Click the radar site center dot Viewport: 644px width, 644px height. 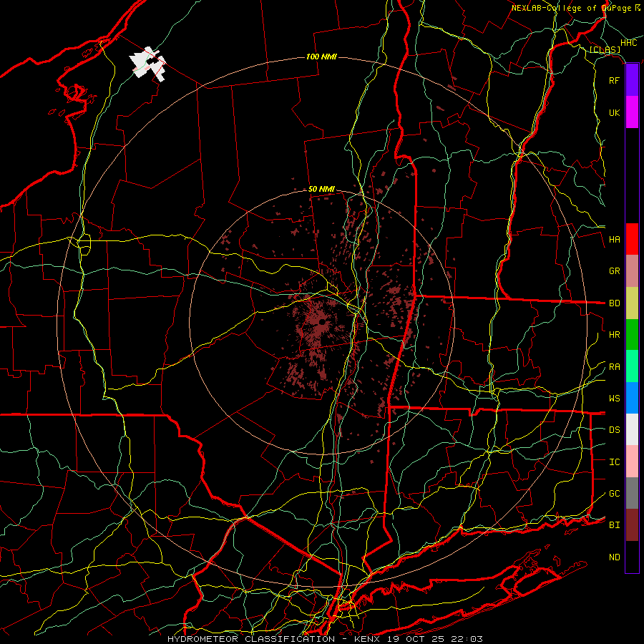tap(323, 321)
